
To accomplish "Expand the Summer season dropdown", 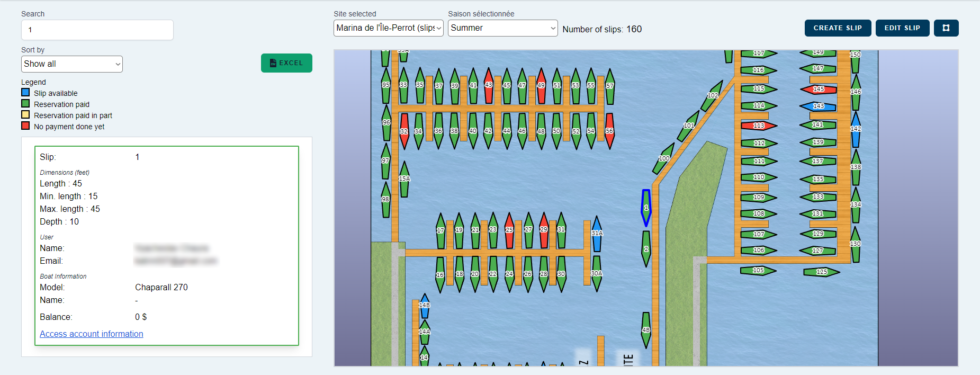I will pyautogui.click(x=502, y=28).
